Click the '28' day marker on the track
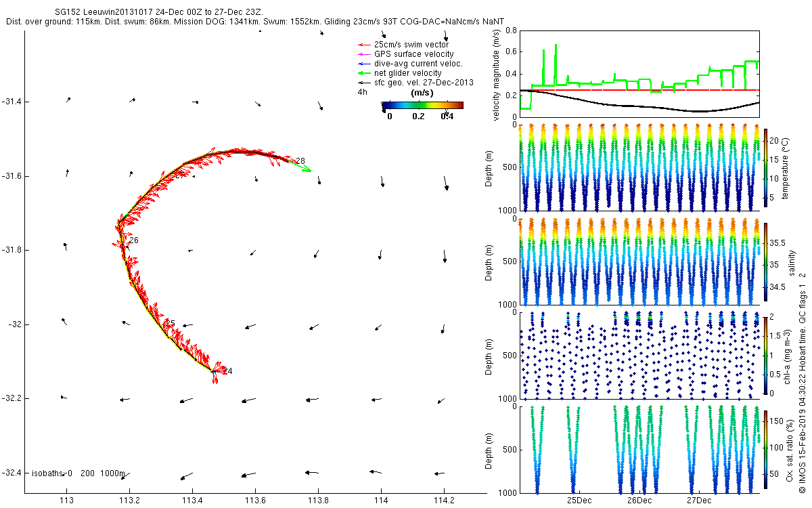Viewport: 812px width, 508px height. (300, 161)
